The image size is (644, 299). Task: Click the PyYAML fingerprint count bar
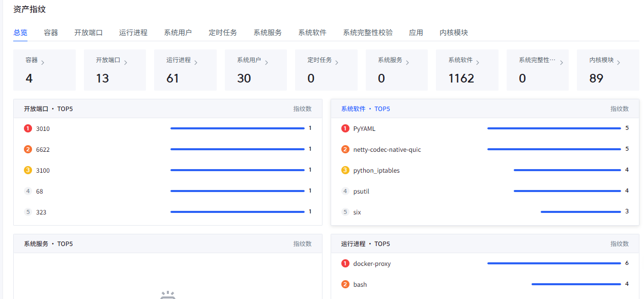553,128
